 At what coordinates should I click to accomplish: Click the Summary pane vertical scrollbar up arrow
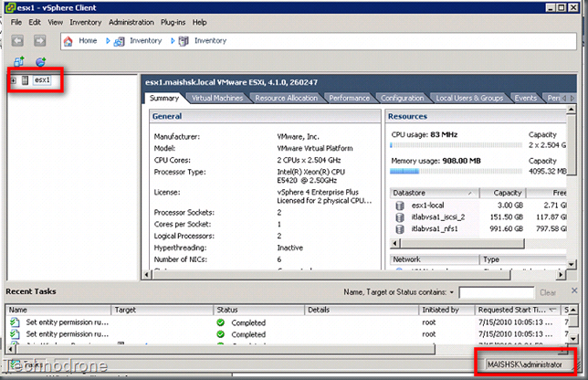[571, 110]
